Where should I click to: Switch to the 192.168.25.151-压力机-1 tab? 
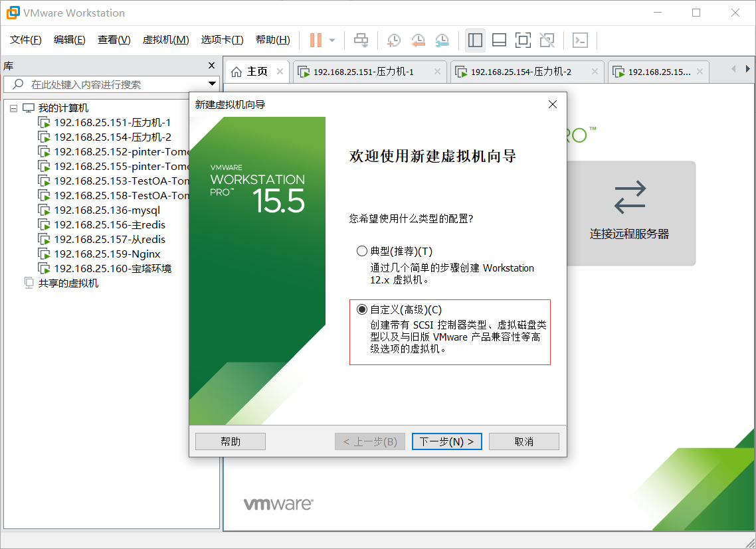[x=369, y=72]
